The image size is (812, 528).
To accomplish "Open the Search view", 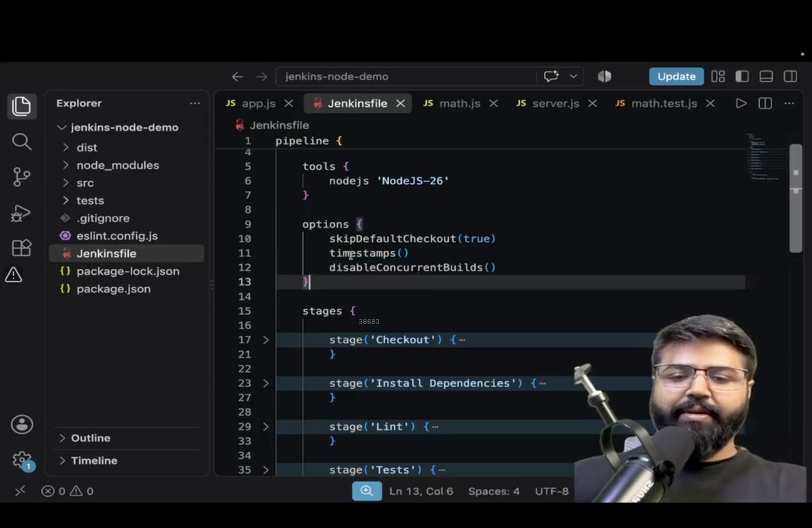I will pos(21,141).
